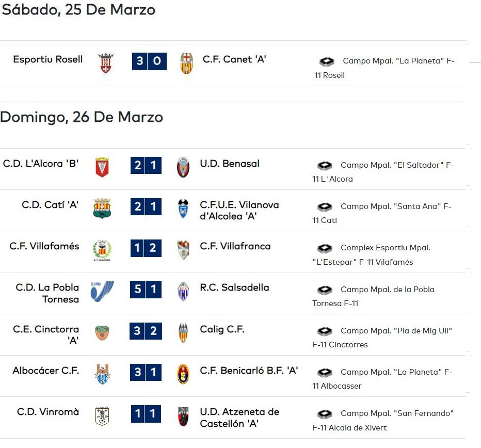The height and width of the screenshot is (448, 481).
Task: Open the Calig C.F. team link
Action: pyautogui.click(x=222, y=329)
